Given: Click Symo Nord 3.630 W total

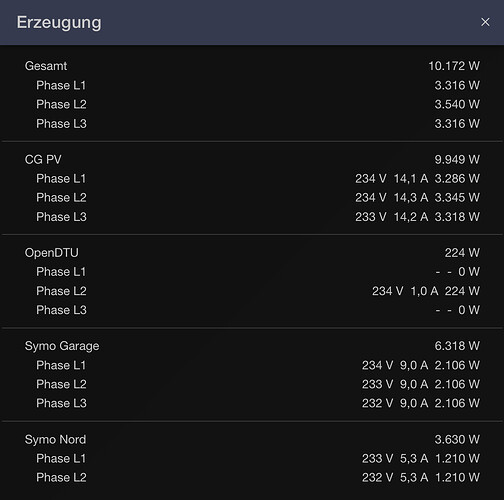Looking at the screenshot, I should pyautogui.click(x=457, y=439).
